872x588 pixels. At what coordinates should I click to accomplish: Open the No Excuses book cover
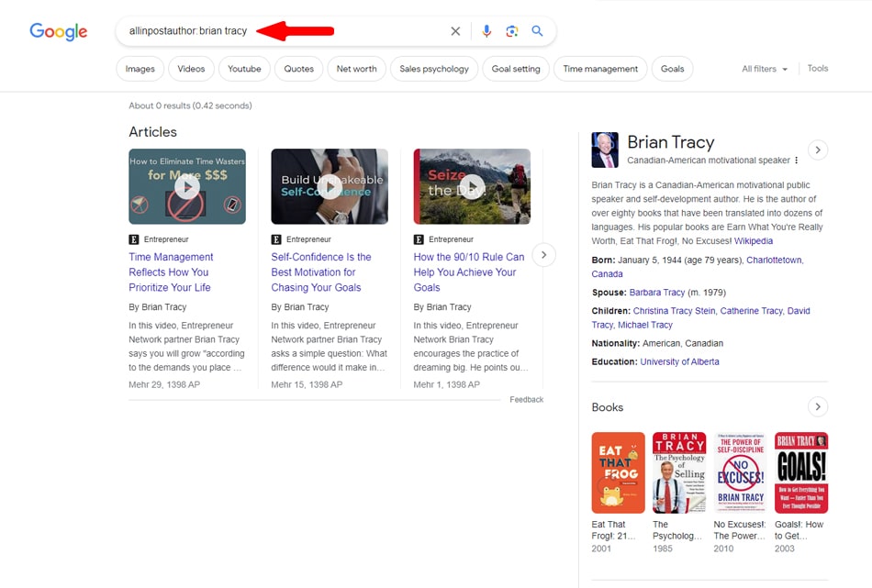[740, 473]
